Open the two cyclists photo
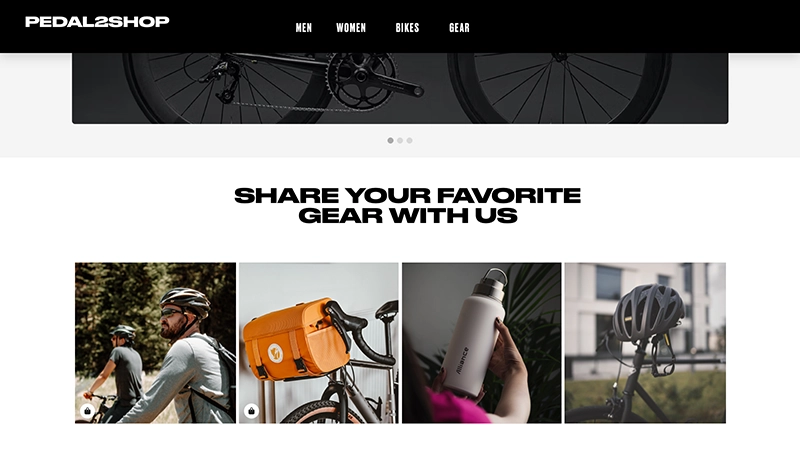This screenshot has height=450, width=800. point(155,343)
